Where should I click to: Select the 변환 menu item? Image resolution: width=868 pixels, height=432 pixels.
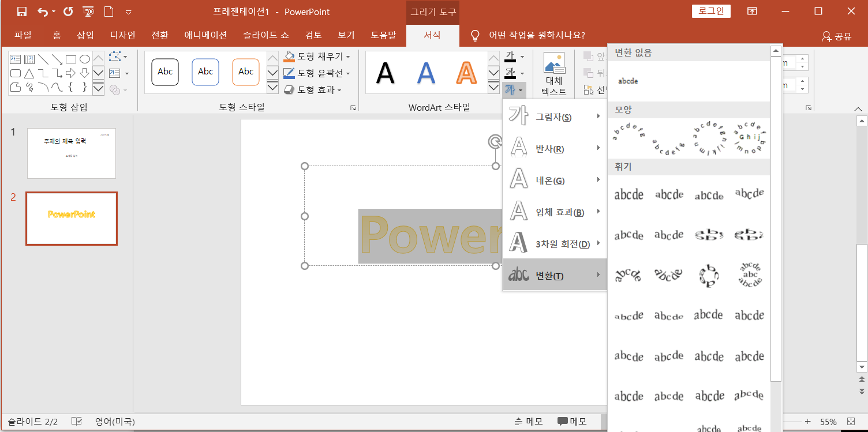pyautogui.click(x=555, y=276)
